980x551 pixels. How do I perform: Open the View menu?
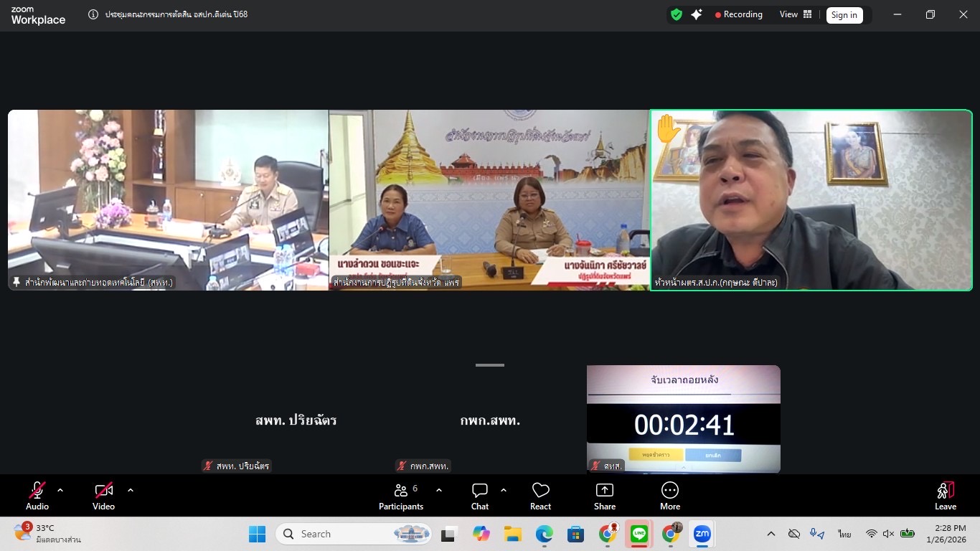tap(788, 14)
